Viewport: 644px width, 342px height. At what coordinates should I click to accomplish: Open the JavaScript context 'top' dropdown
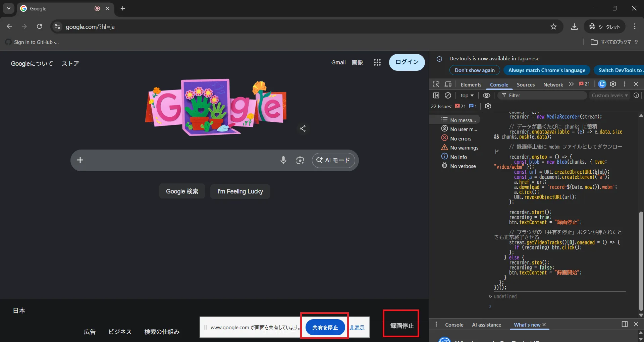(x=467, y=96)
